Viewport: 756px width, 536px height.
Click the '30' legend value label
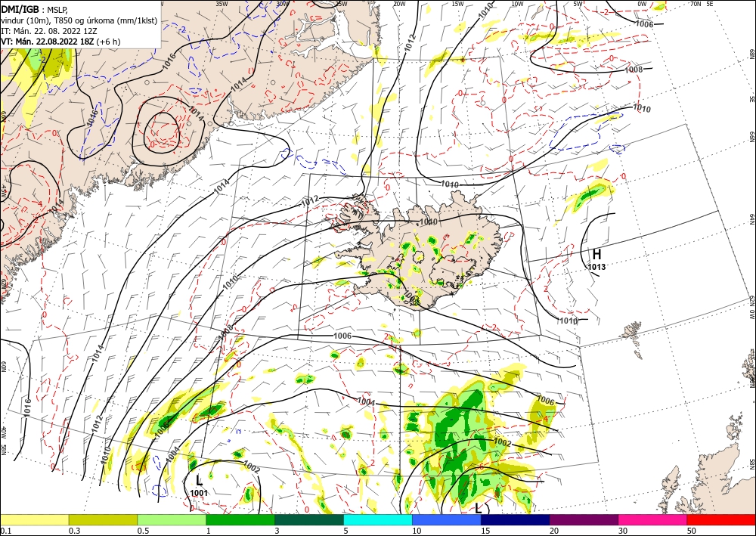pyautogui.click(x=623, y=531)
